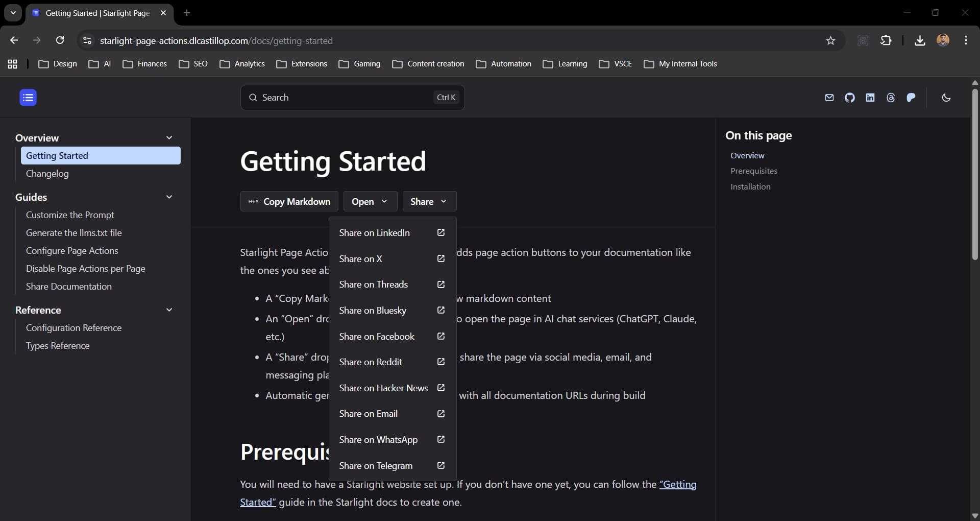Open the GitHub profile icon in header
The image size is (980, 521).
point(850,98)
